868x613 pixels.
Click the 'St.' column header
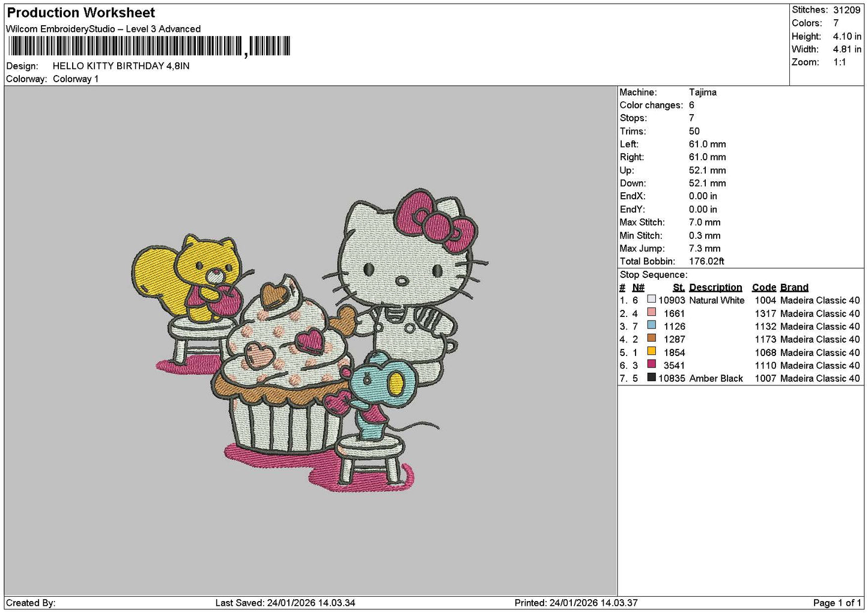679,288
